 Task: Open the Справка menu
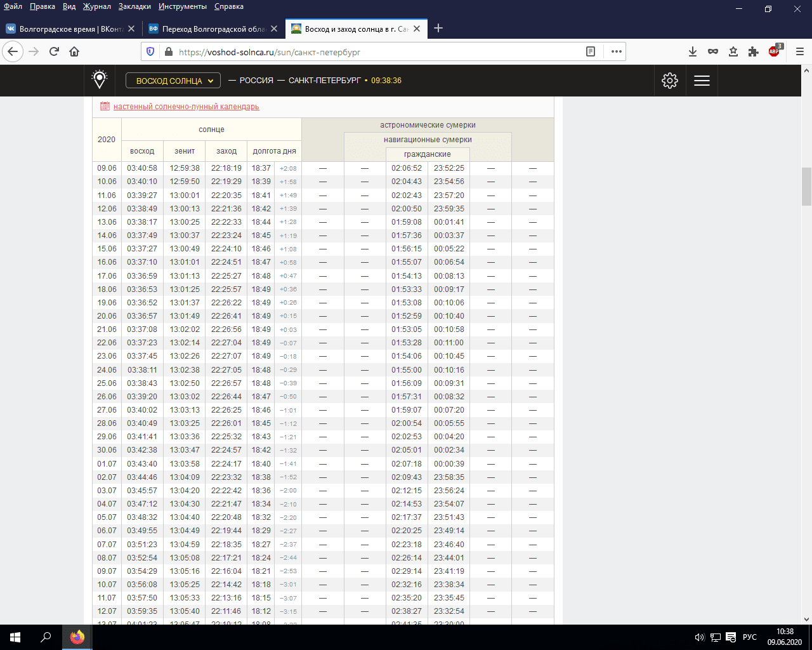click(229, 6)
